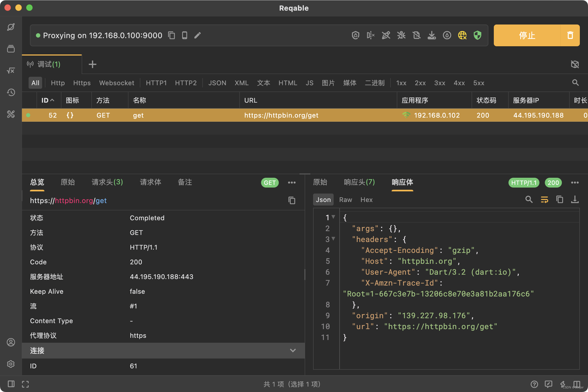Open help icon in status bar

534,384
